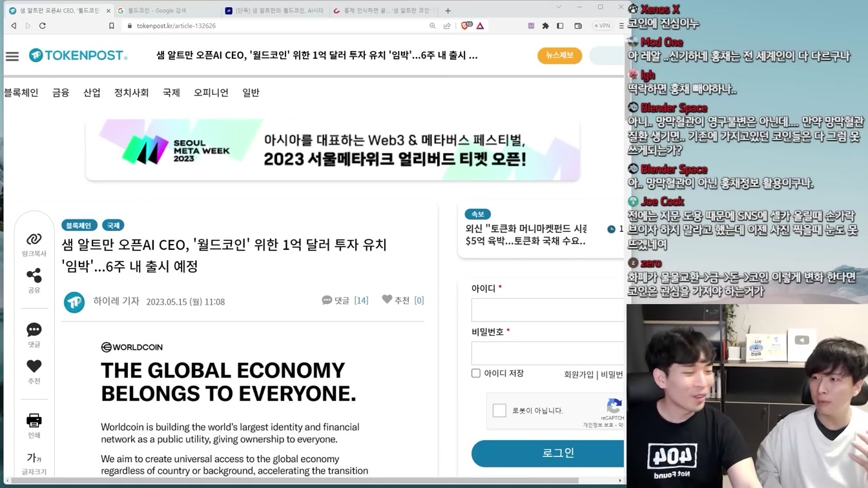The height and width of the screenshot is (488, 868).
Task: Click the 속보 badge label
Action: tap(477, 214)
